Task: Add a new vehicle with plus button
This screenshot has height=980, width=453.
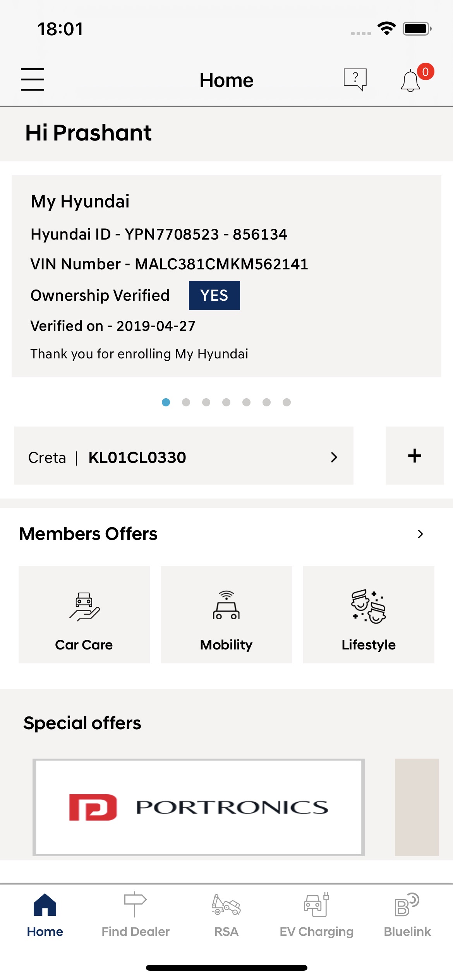Action: pyautogui.click(x=414, y=456)
